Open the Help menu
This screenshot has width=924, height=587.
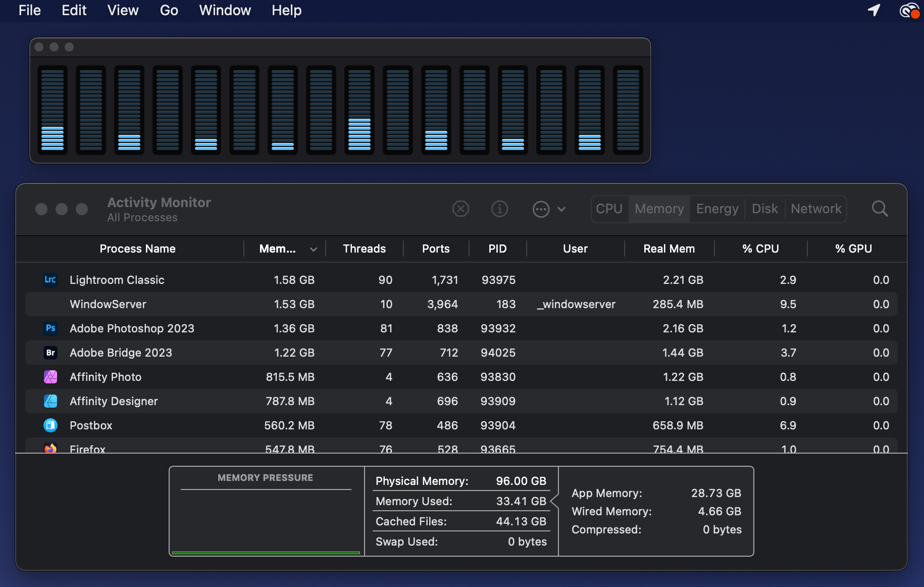[287, 10]
